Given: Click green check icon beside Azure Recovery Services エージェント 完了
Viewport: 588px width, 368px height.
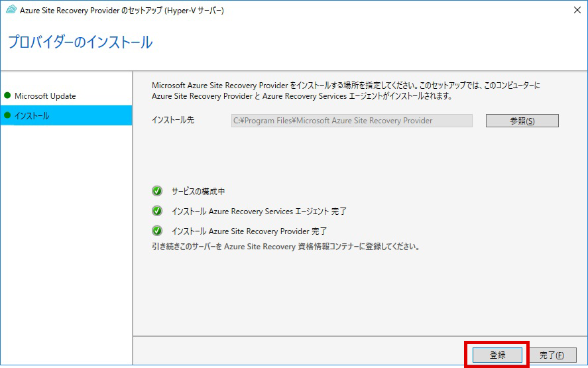Looking at the screenshot, I should pyautogui.click(x=157, y=211).
